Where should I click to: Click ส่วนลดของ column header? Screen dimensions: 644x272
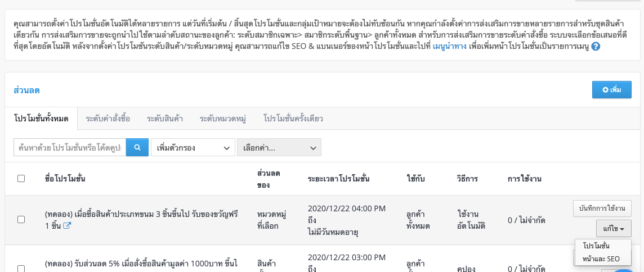(269, 179)
